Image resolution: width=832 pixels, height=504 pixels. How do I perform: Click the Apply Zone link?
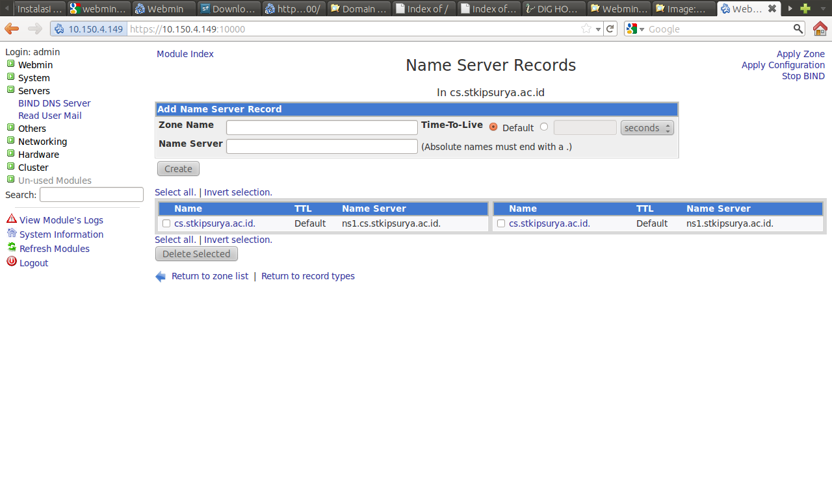tap(800, 54)
